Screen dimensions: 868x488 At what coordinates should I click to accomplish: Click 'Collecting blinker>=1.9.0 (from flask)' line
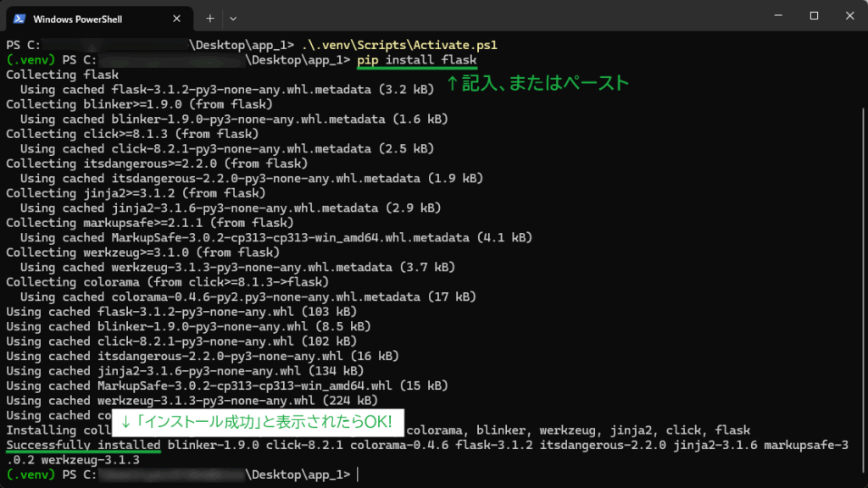click(140, 104)
